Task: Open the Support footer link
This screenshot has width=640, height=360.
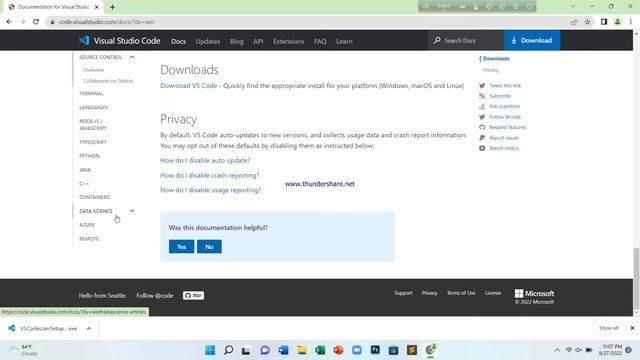Action: click(403, 293)
